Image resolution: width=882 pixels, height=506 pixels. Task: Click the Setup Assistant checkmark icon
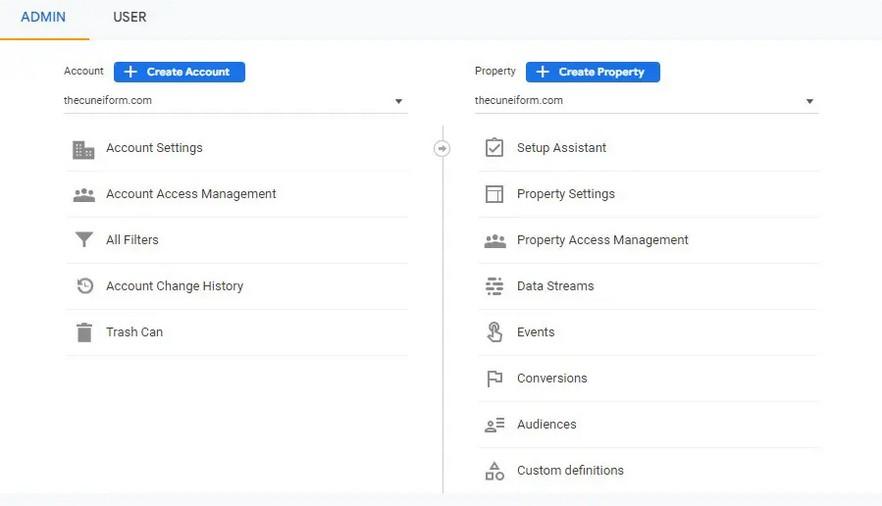494,148
